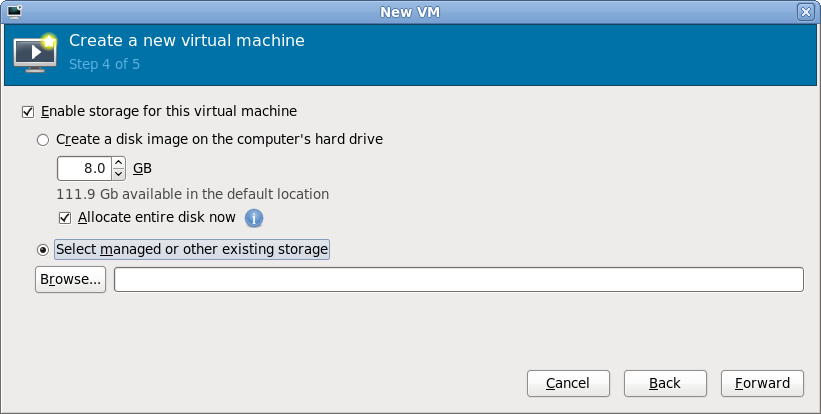Click the Create a new virtual machine heading
This screenshot has width=821, height=414.
[186, 41]
